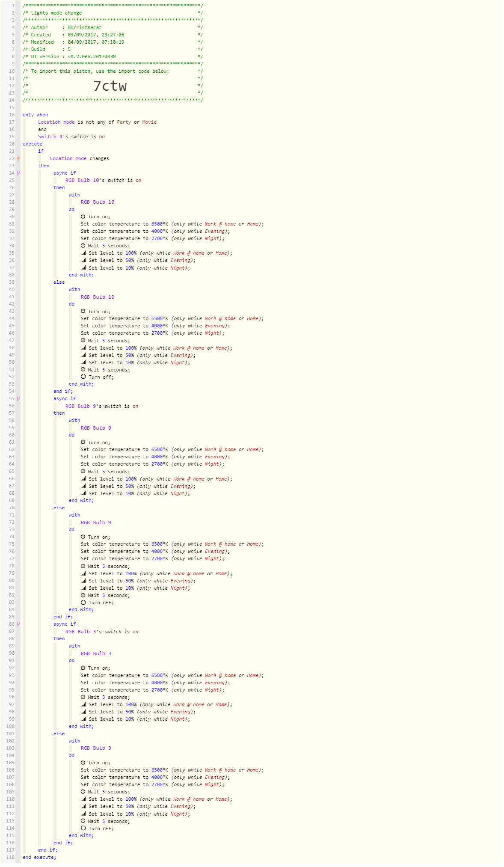Viewport: 504px width, 867px height.
Task: Click the Created date 03/09/2017, 23:27:06
Action: [x=96, y=35]
